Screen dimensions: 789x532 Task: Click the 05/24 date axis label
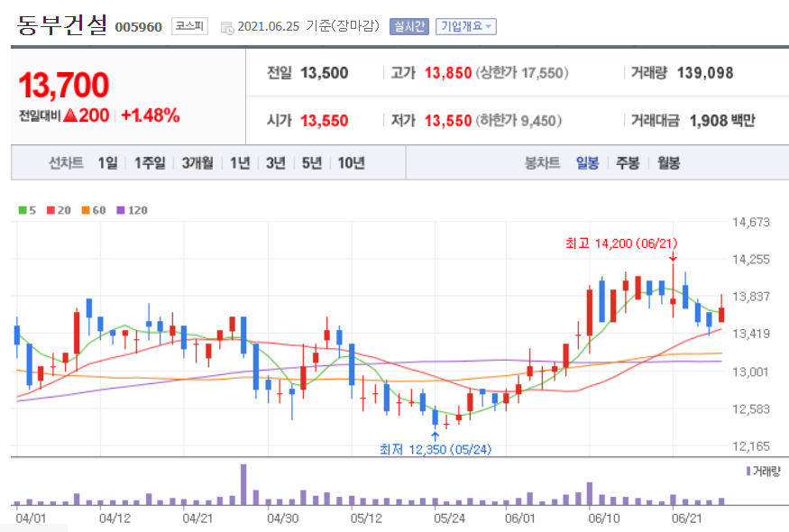[x=449, y=518]
